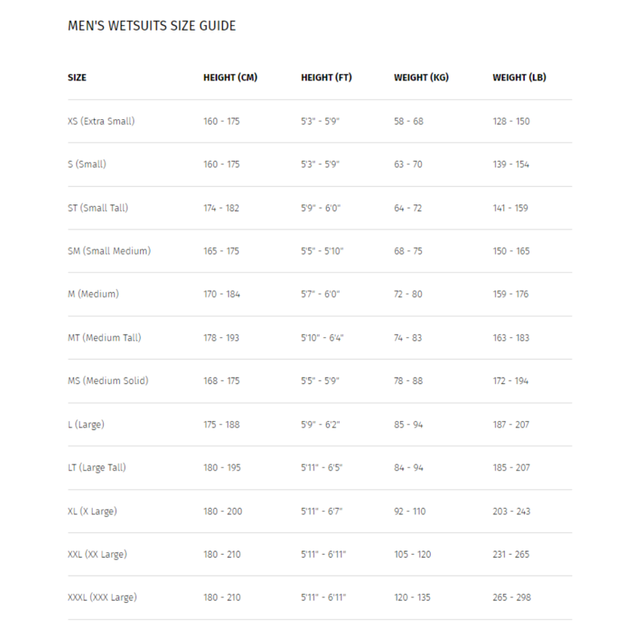Select the M (Medium) size label
Image resolution: width=644 pixels, height=644 pixels.
point(93,294)
